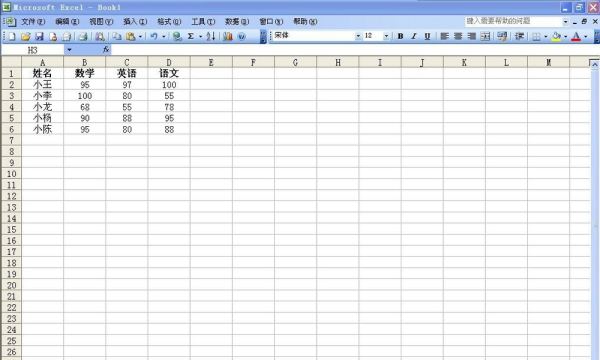Open the 窗口 (Window) menu

click(271, 22)
